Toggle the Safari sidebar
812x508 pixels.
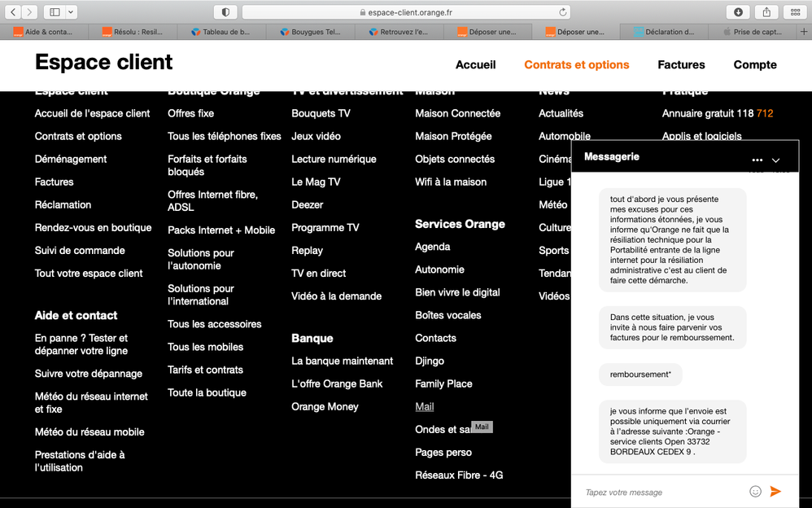[55, 12]
